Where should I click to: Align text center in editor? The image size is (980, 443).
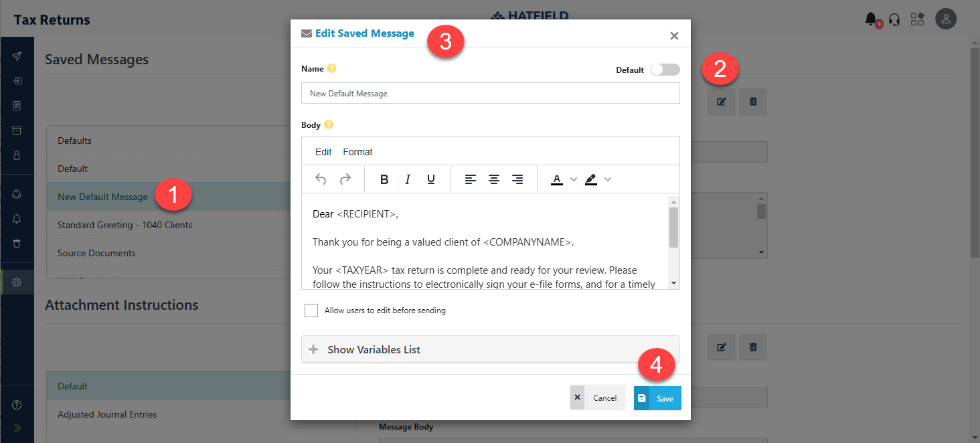(494, 179)
